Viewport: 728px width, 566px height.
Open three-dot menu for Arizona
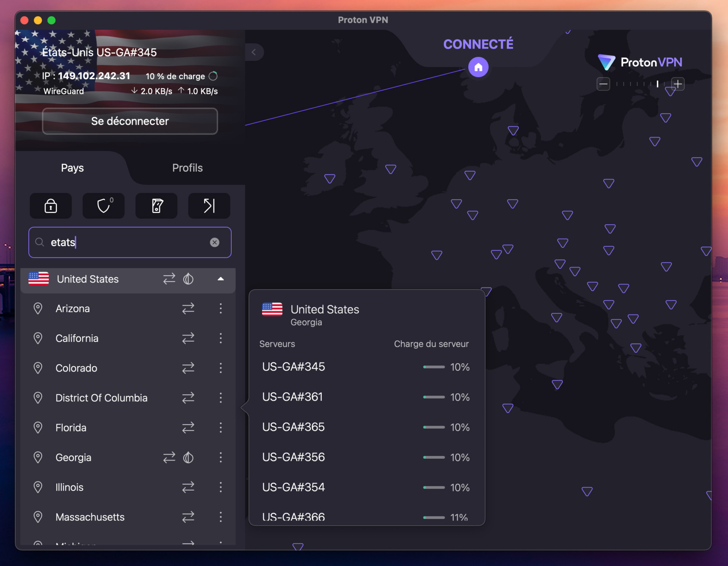click(x=221, y=308)
